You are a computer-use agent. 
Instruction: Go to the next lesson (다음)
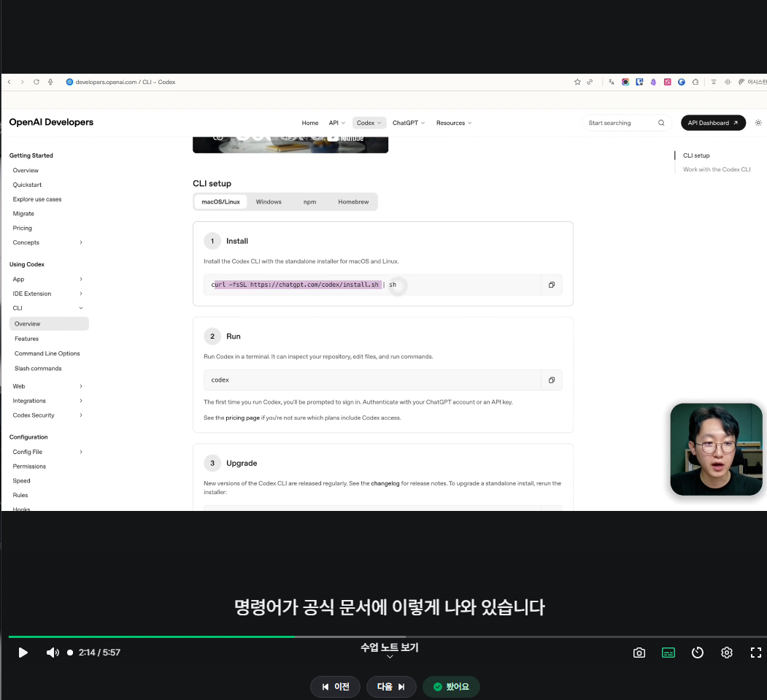391,687
